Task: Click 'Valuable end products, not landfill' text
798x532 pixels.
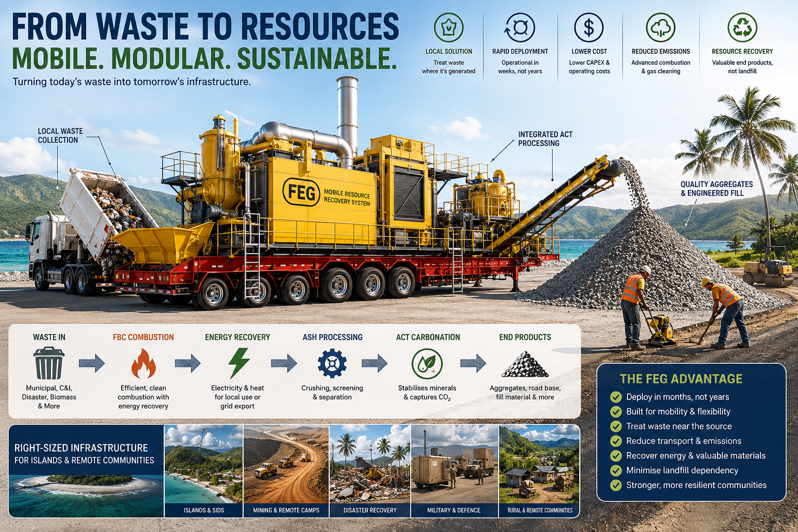Action: tap(742, 67)
